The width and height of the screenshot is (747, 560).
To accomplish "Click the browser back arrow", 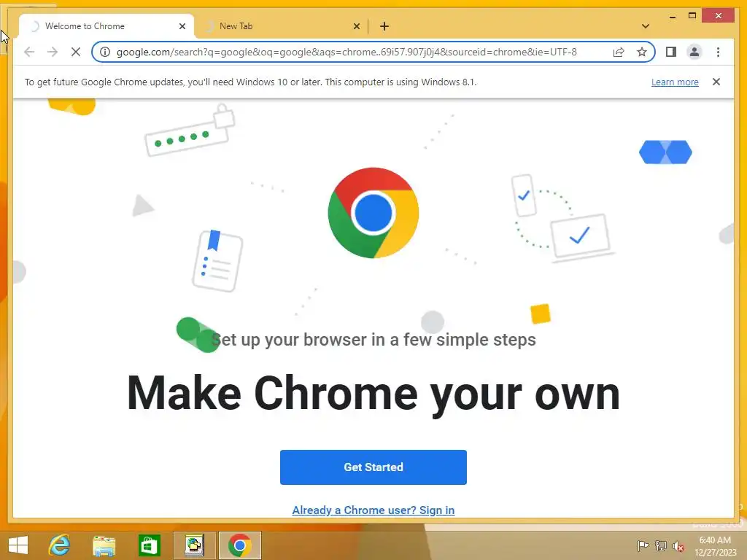I will [29, 52].
